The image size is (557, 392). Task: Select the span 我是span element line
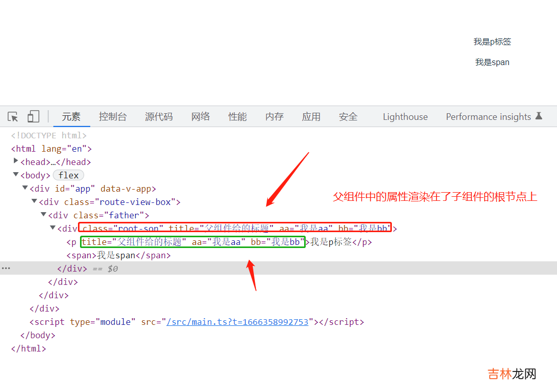[118, 255]
